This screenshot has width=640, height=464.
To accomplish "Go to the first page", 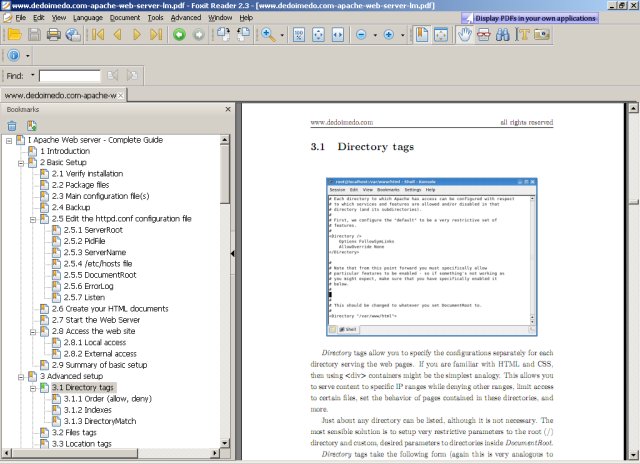I will tap(98, 35).
